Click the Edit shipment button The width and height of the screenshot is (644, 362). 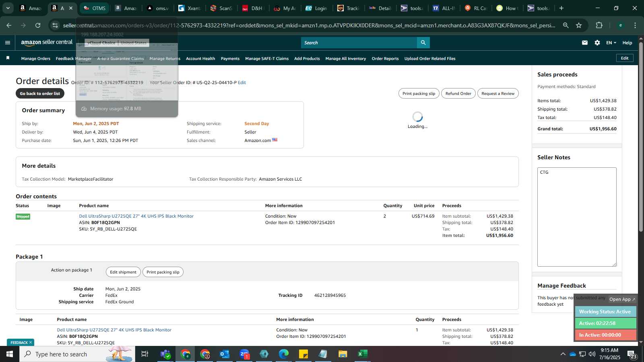click(x=123, y=272)
